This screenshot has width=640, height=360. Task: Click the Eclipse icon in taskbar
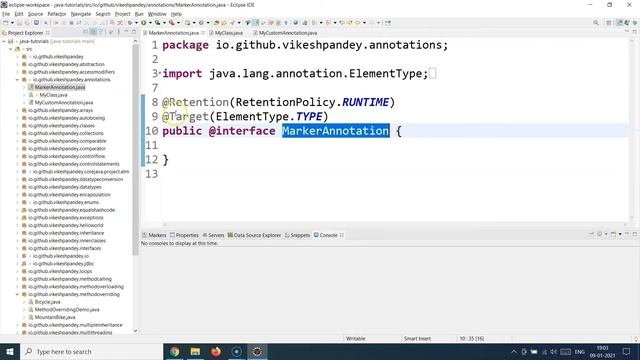257,351
